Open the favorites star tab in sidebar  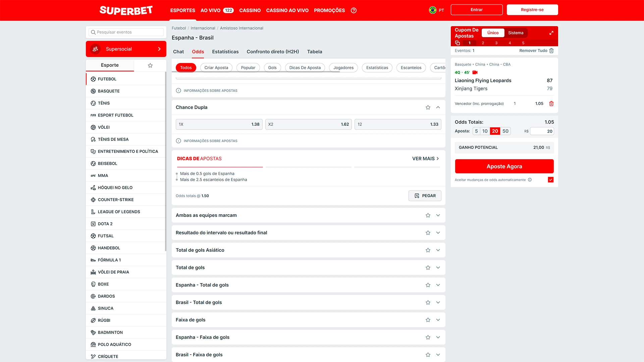point(150,65)
